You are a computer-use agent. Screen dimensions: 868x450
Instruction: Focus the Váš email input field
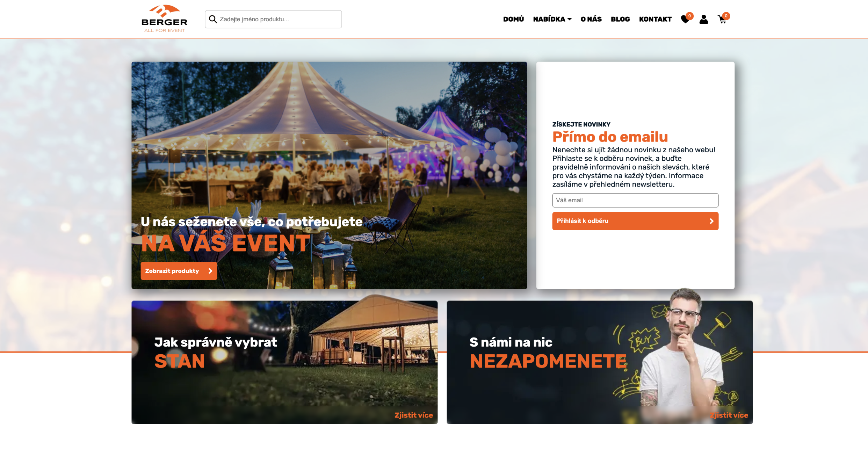[x=635, y=200]
